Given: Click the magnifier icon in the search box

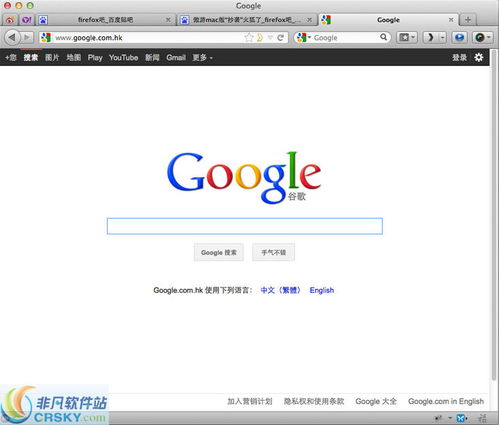Looking at the screenshot, I should click(384, 37).
